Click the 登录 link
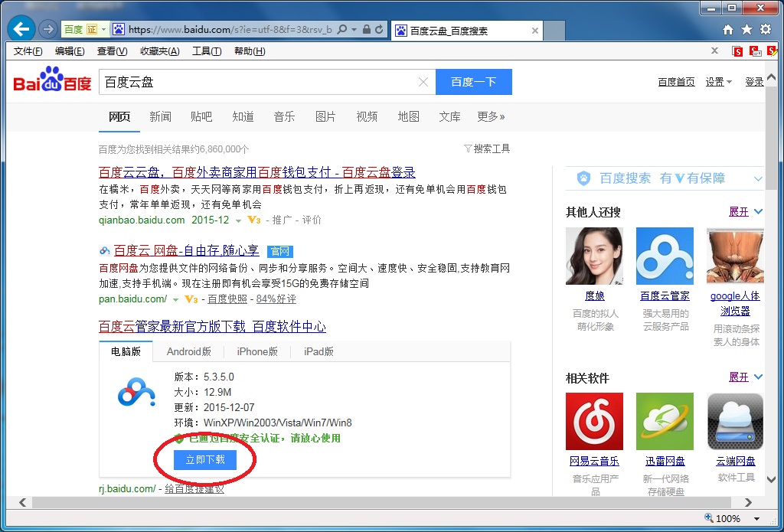 click(754, 82)
